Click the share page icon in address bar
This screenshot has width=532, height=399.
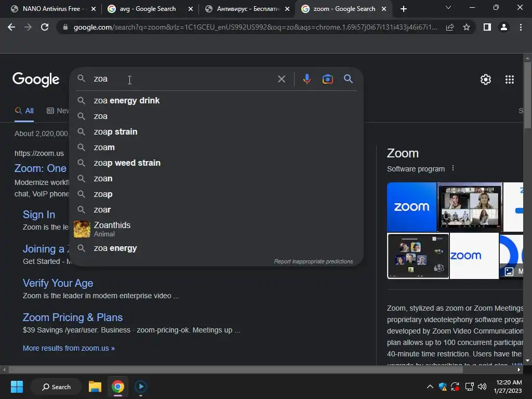click(450, 27)
